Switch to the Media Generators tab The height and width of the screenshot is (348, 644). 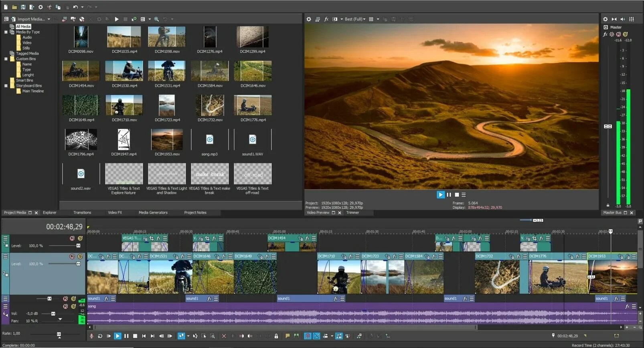[x=153, y=213]
